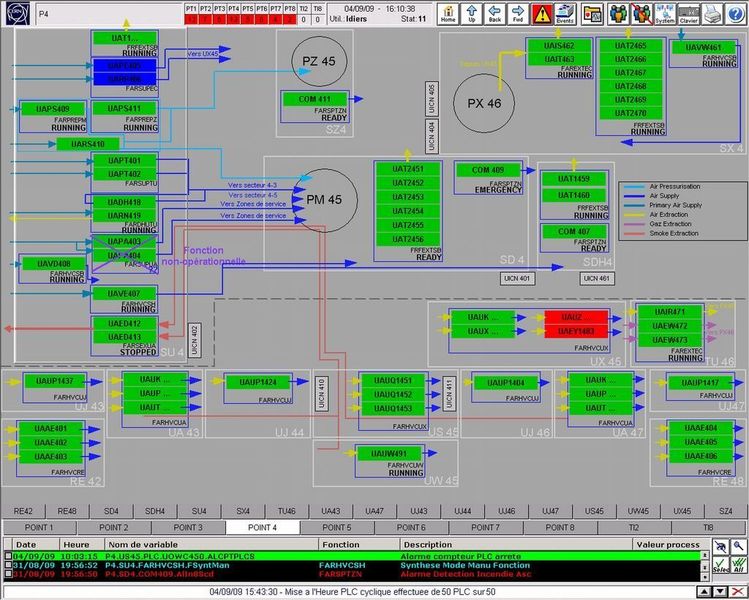749x600 pixels.
Task: Select the SDH4 zone tab
Action: 154,510
